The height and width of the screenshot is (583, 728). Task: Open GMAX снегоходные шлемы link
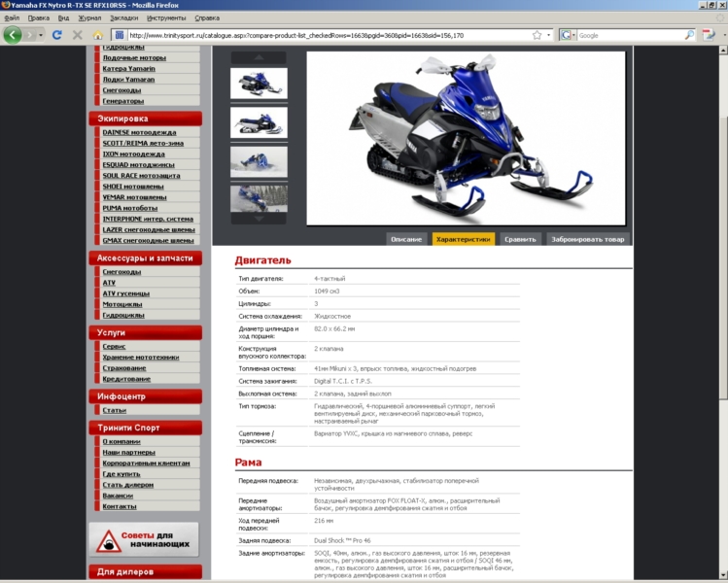click(x=148, y=240)
